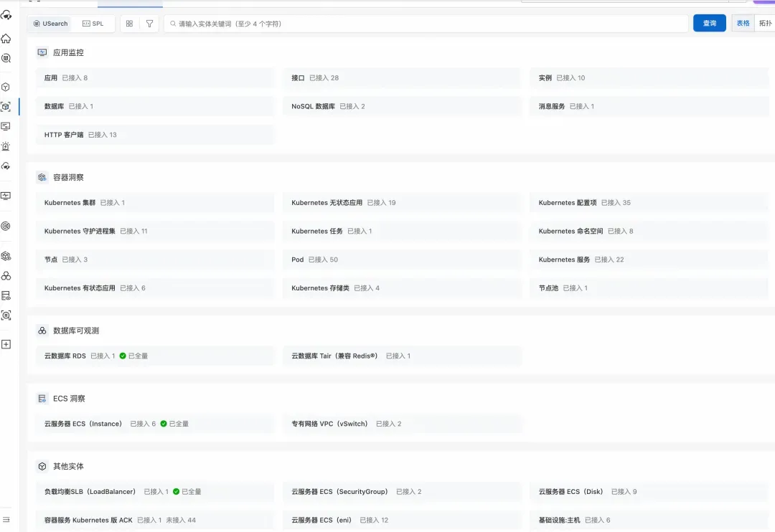
Task: Open the Kubernetes 任务 card
Action: [x=402, y=231]
